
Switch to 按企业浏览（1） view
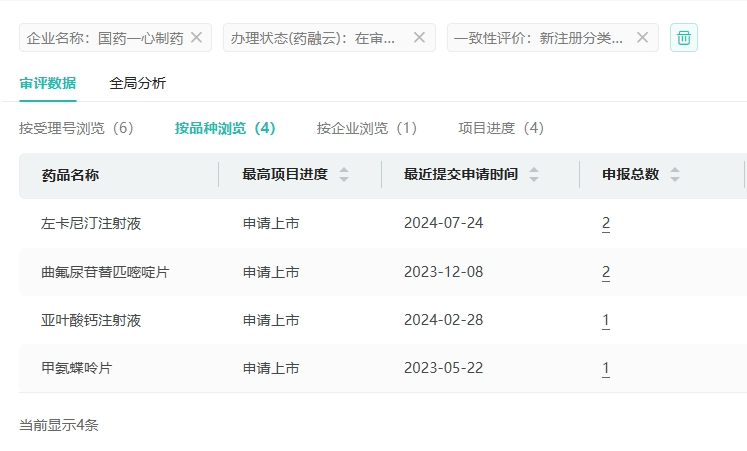coord(367,128)
